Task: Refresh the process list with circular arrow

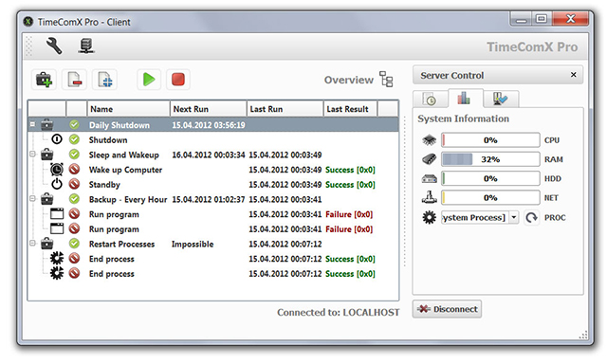Action: [x=531, y=217]
